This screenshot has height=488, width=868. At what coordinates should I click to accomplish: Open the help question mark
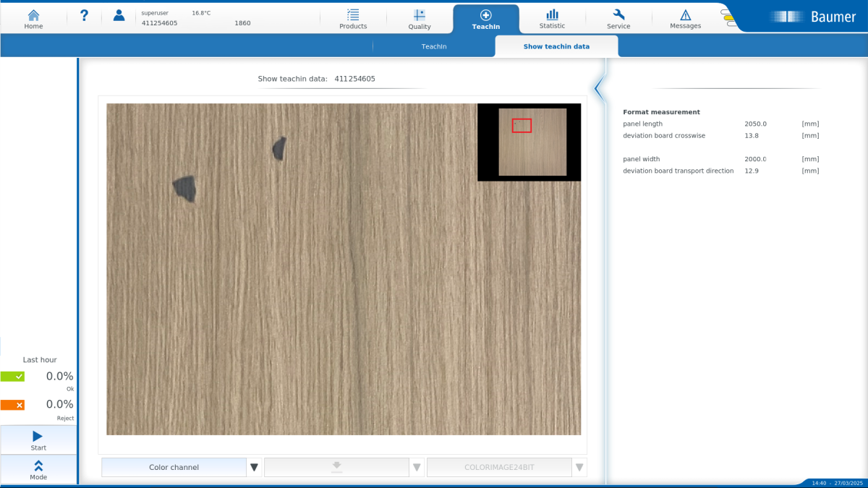click(x=84, y=16)
